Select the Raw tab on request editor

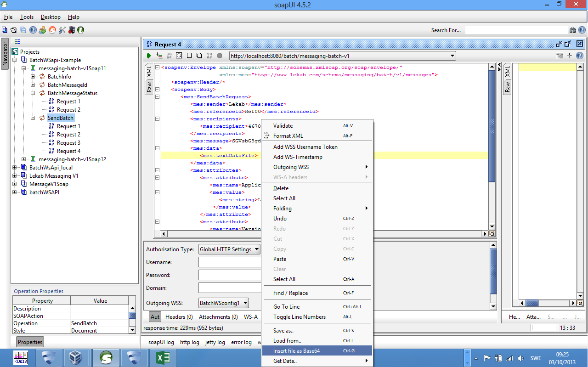coord(149,87)
